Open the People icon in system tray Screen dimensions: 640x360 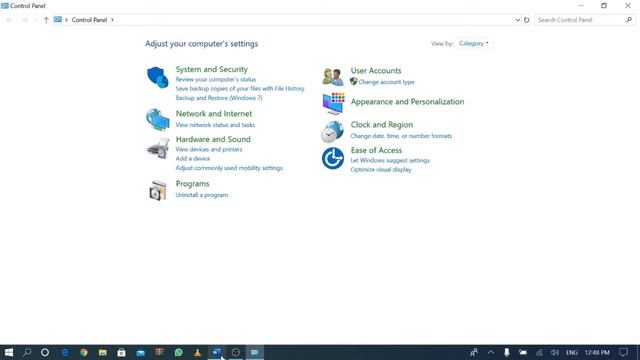[474, 352]
